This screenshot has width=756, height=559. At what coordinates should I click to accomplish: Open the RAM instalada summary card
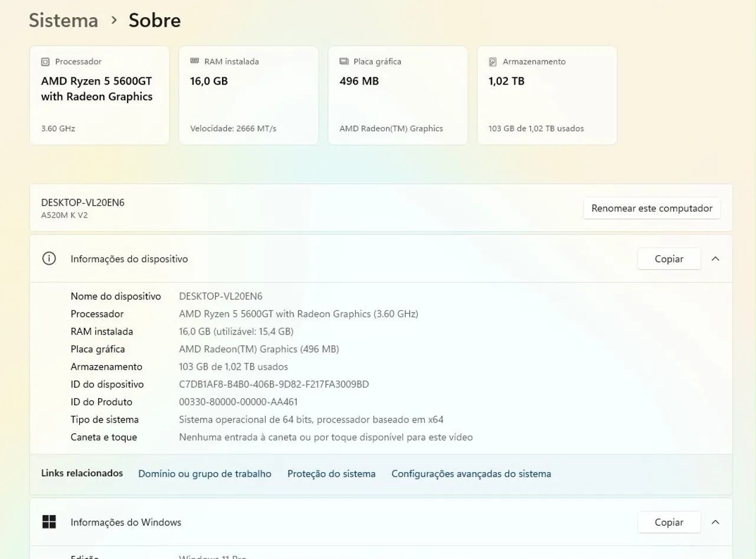249,95
